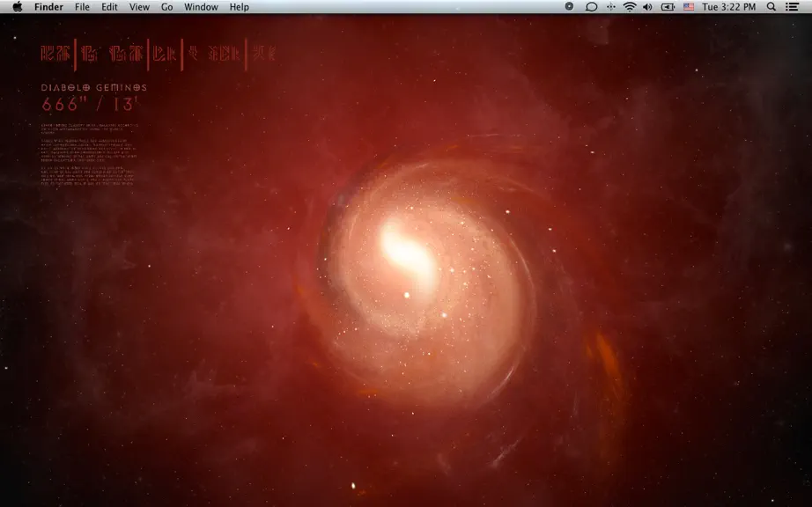This screenshot has width=812, height=507.
Task: Open the speech bubble Messages status icon
Action: [591, 7]
